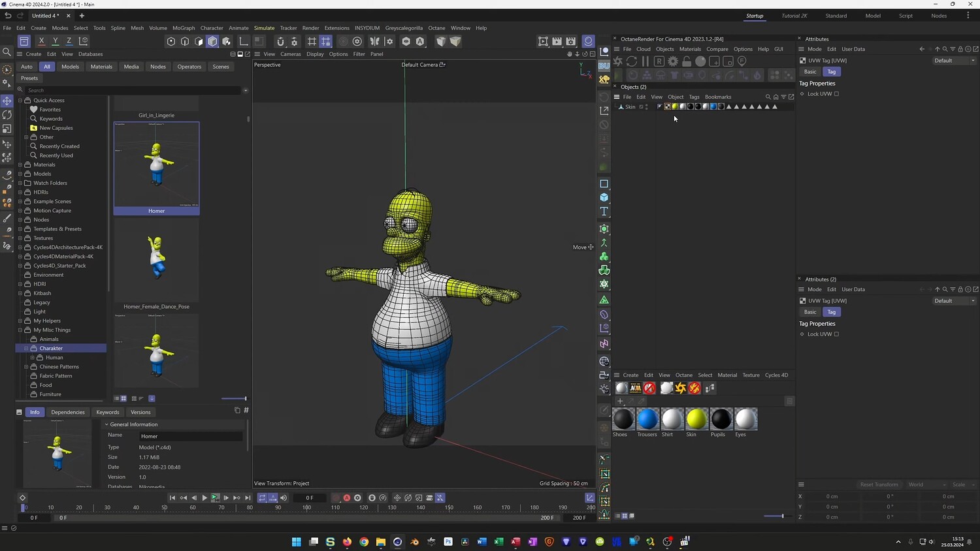980x551 pixels.
Task: Open the Simulate menu
Action: [x=264, y=28]
